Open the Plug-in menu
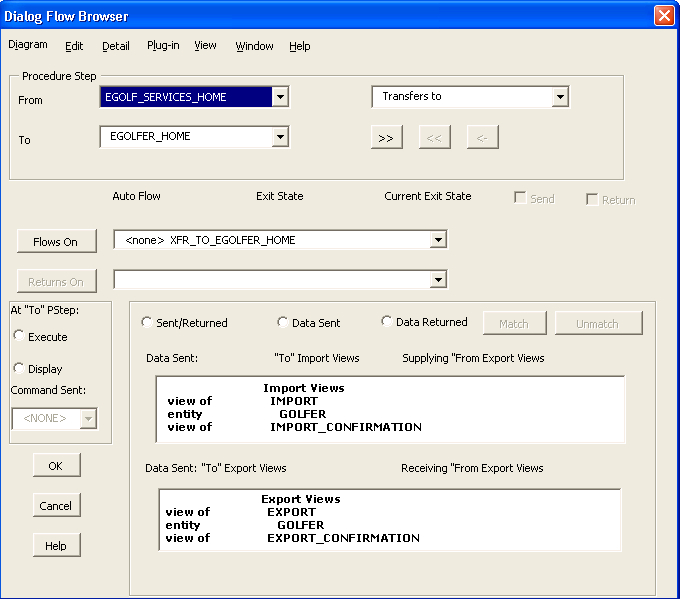Image resolution: width=680 pixels, height=599 pixels. [x=163, y=46]
